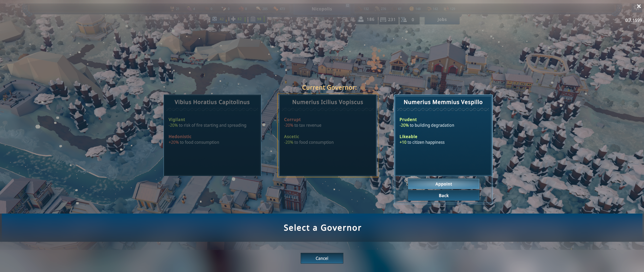Click the goblet resource icon showing 21
Image resolution: width=644 pixels, height=272 pixels.
172,9
